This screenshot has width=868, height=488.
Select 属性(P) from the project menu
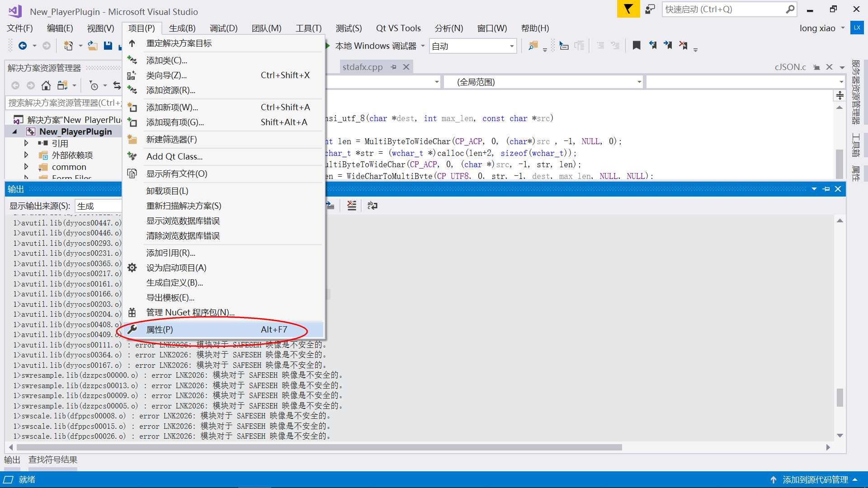click(159, 329)
